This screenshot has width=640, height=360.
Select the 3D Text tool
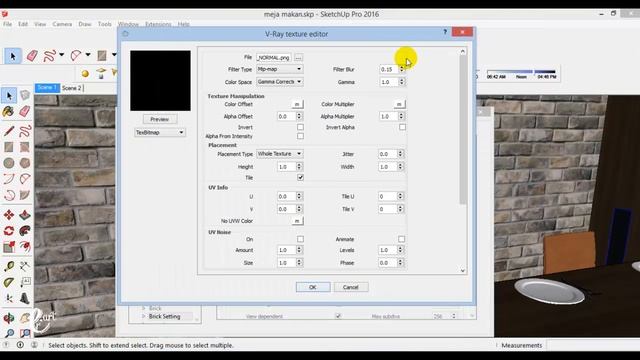25,298
